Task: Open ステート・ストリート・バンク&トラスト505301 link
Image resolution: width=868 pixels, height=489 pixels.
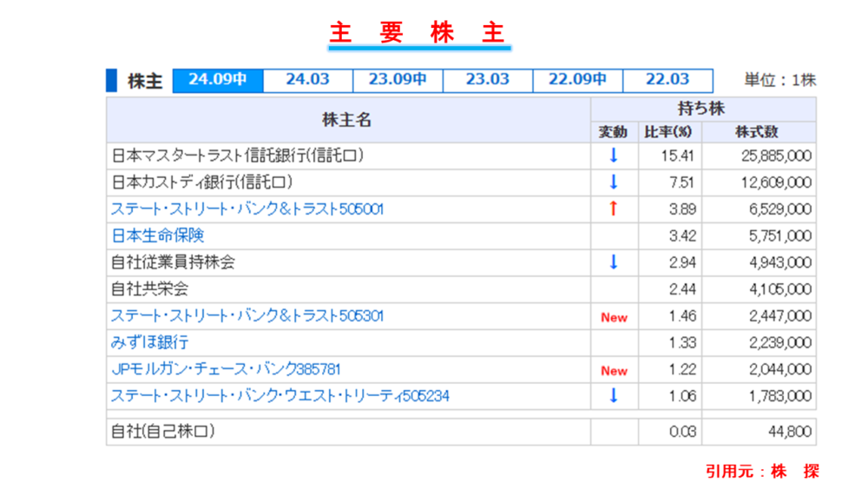Action: 247,316
